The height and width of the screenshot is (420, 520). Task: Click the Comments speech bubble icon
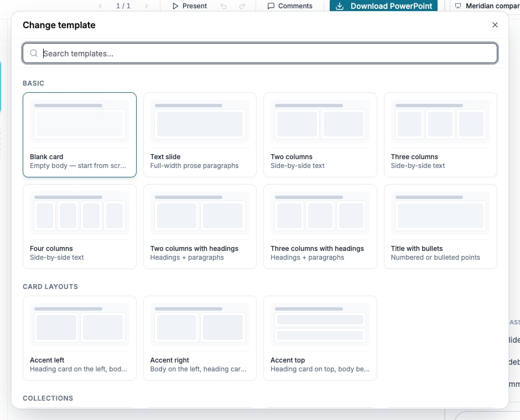coord(271,6)
